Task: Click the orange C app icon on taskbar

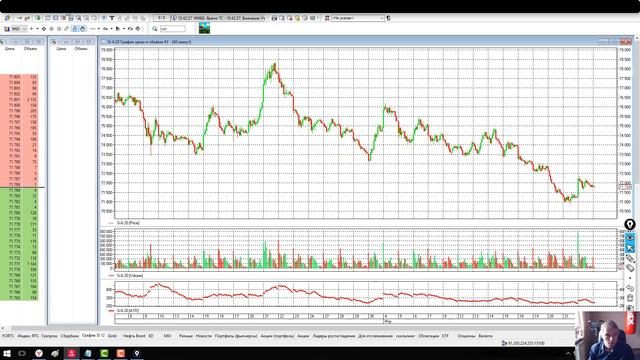Action: pyautogui.click(x=121, y=353)
